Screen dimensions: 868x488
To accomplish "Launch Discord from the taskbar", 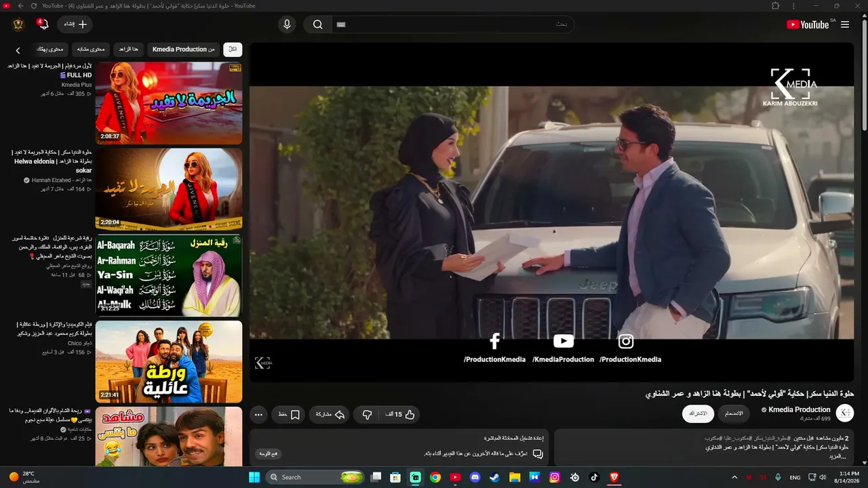I will point(475,477).
